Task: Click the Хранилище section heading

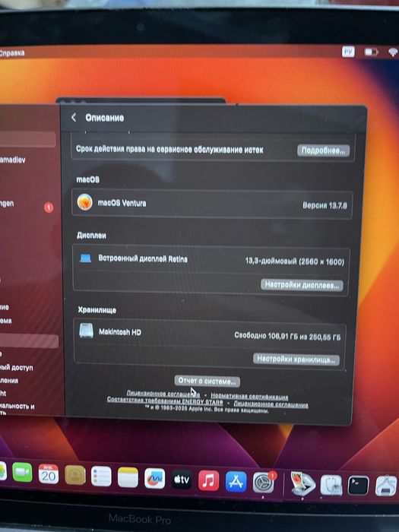Action: click(97, 310)
